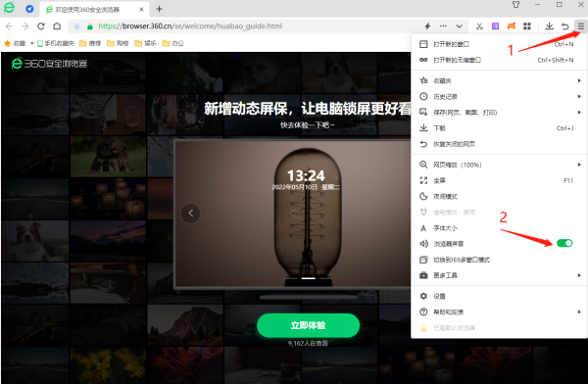Click the 设置 gear icon

(423, 296)
